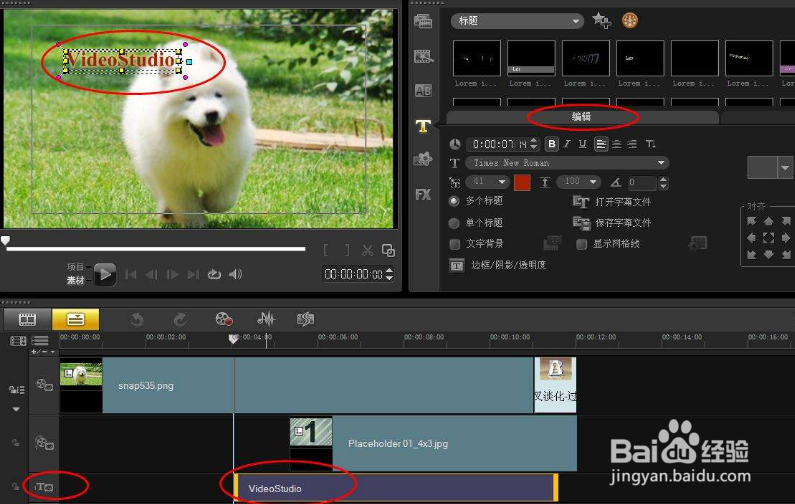Toggle italic text formatting

pyautogui.click(x=567, y=144)
